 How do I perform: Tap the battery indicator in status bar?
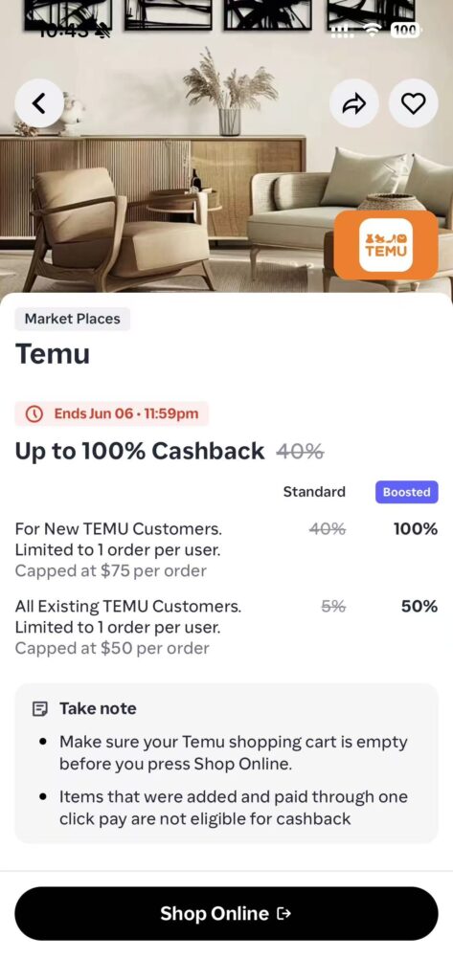point(406,30)
